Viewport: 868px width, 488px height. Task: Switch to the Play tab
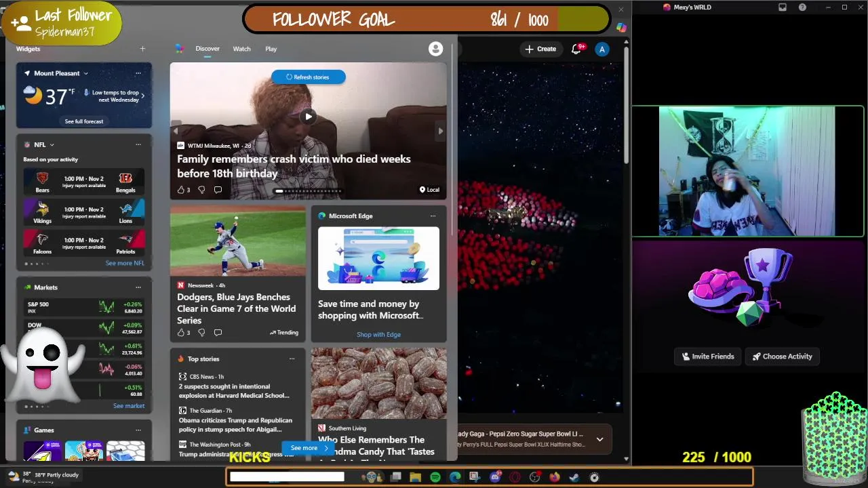pyautogui.click(x=271, y=49)
